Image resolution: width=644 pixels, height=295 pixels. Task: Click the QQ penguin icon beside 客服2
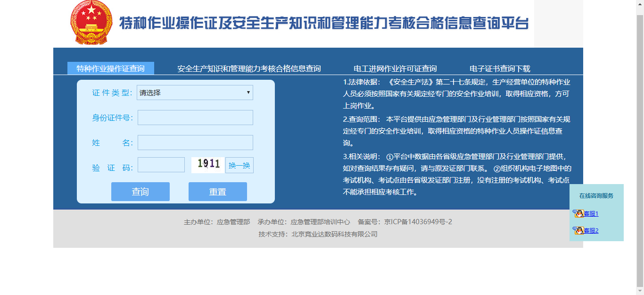578,230
